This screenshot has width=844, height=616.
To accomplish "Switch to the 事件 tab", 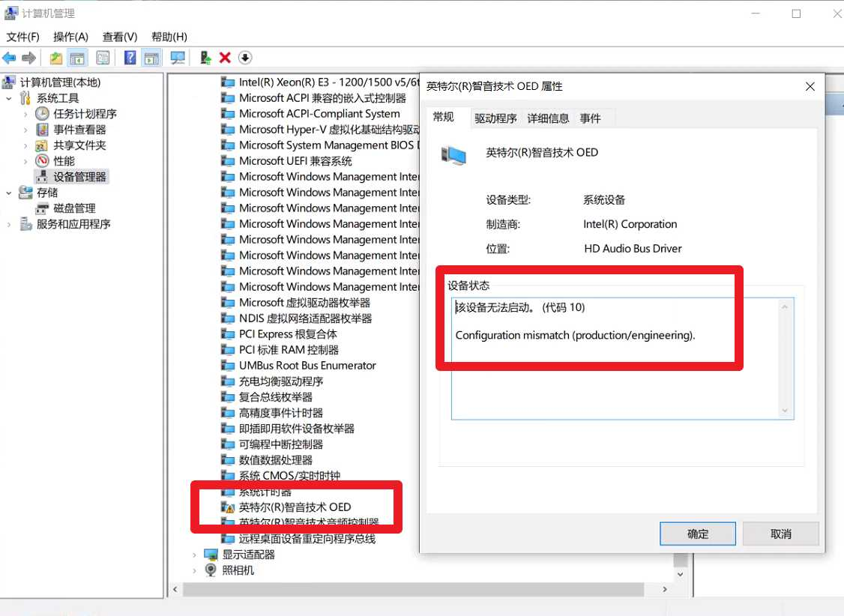I will tap(590, 118).
